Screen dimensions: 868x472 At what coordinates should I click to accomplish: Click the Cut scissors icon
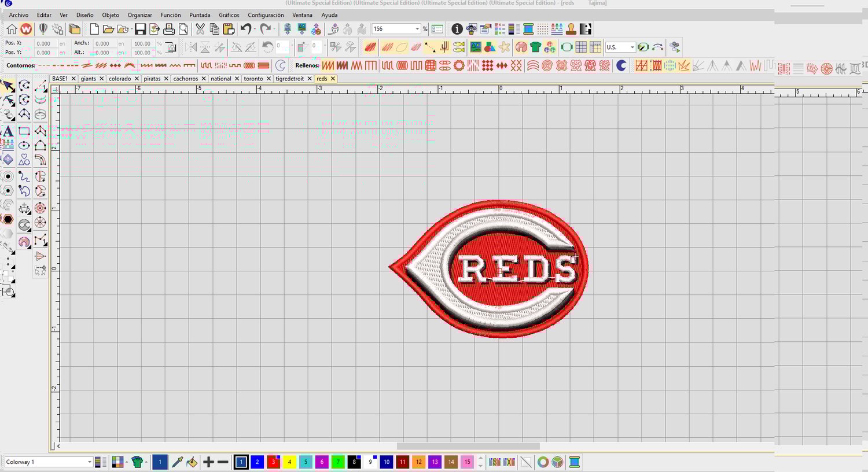[x=200, y=29]
